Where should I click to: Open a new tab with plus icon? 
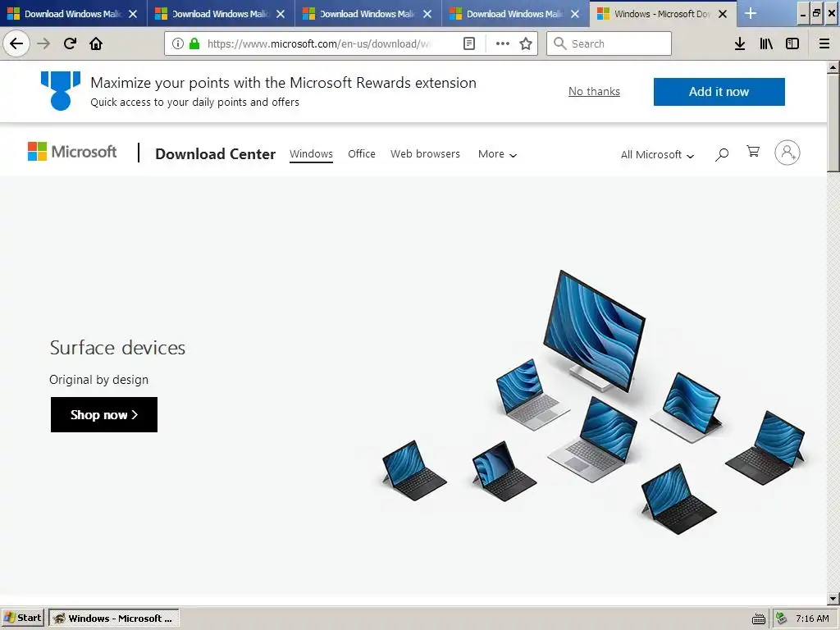tap(751, 13)
